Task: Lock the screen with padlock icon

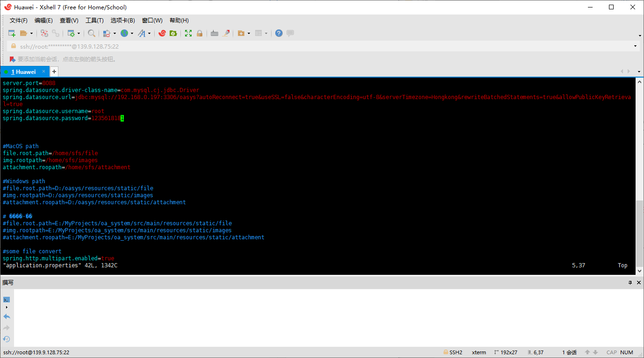Action: coord(200,33)
